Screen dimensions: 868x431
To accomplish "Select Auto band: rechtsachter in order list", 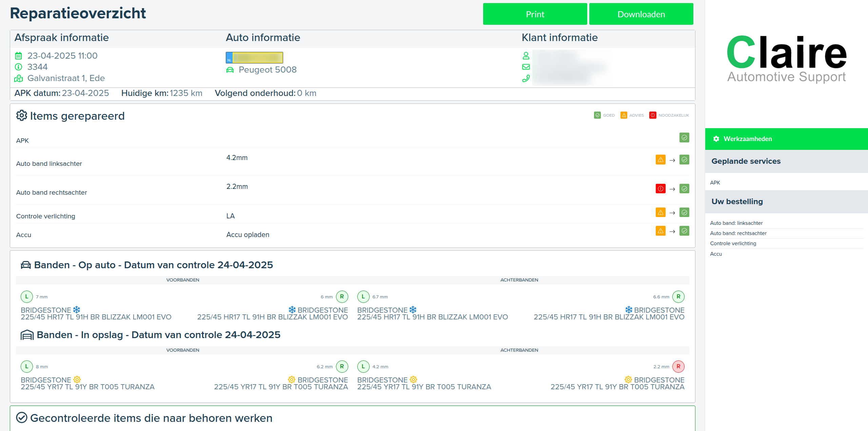I will coord(738,233).
